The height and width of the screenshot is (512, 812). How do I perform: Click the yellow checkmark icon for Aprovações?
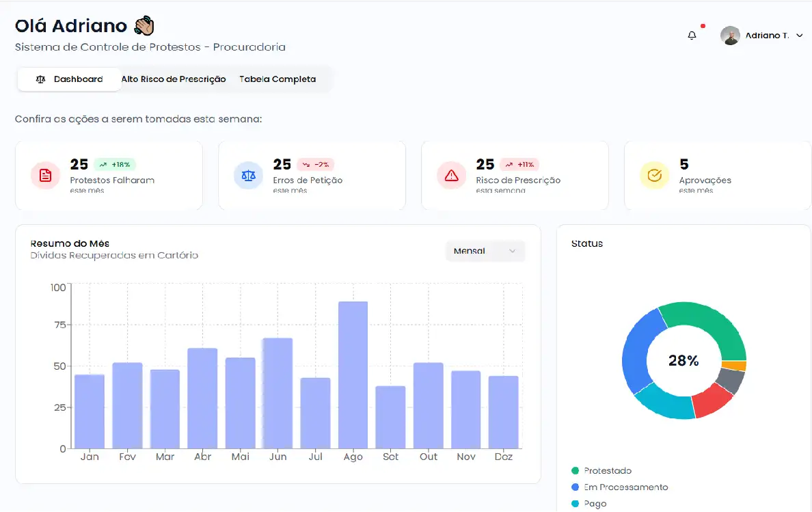654,176
